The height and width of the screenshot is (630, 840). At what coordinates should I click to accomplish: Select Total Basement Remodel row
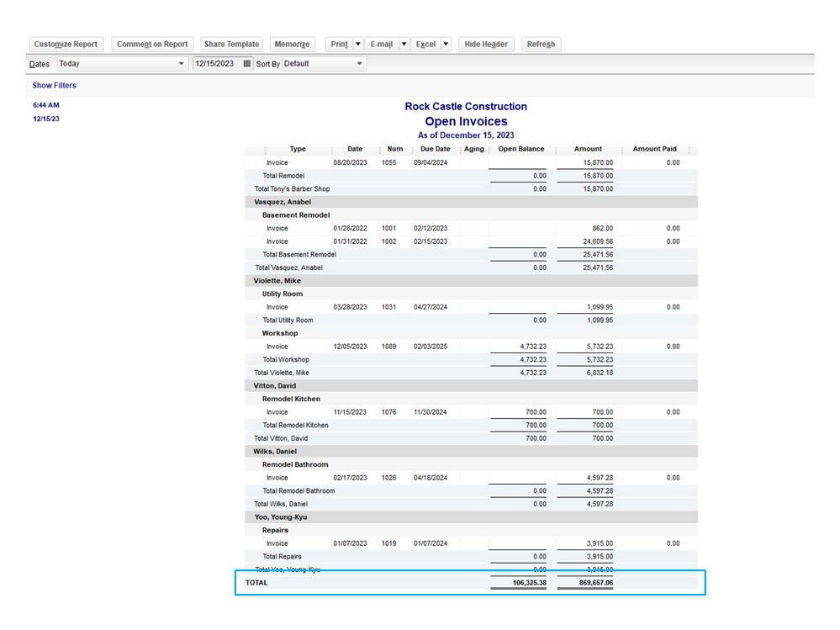[x=472, y=255]
